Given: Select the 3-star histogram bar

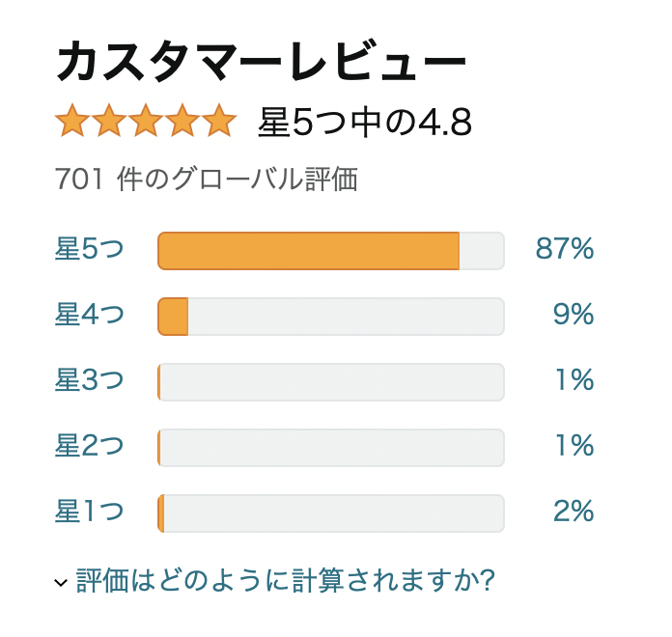Looking at the screenshot, I should click(x=330, y=382).
